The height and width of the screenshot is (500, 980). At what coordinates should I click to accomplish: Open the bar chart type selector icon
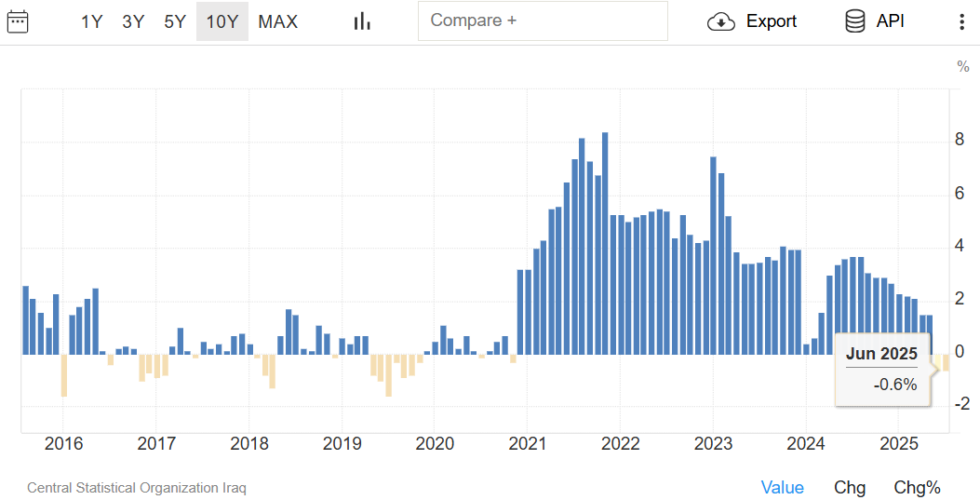[x=362, y=21]
